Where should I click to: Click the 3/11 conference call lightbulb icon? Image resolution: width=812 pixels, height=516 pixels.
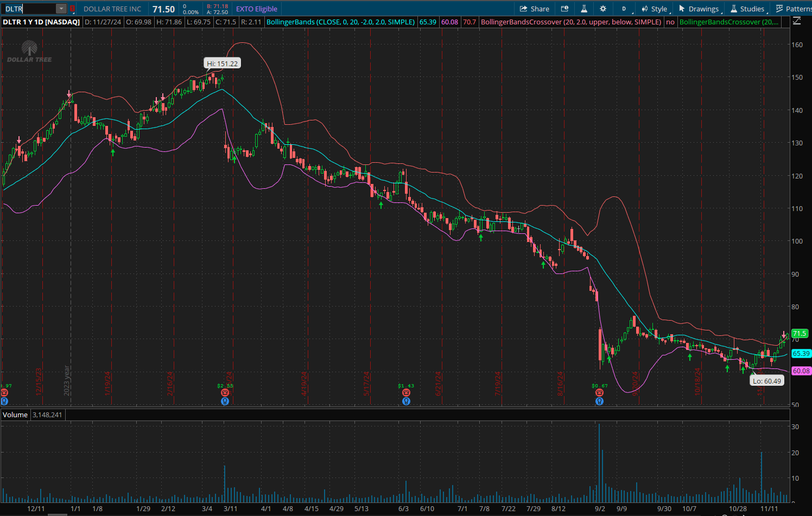click(225, 402)
